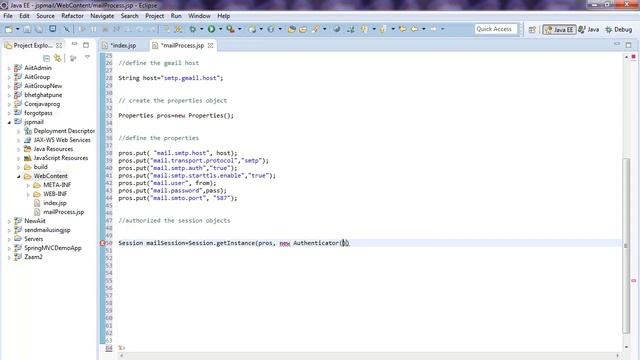This screenshot has height=360, width=640.
Task: Click the Debug gear toolbar icon
Action: [193, 29]
